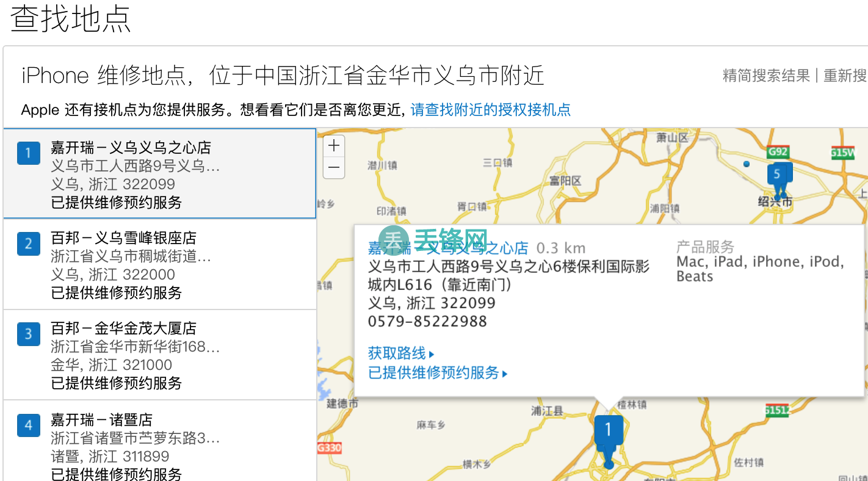Select list result 百邦－金华金茂大厦店
Screen dimensions: 868x481
pos(159,355)
